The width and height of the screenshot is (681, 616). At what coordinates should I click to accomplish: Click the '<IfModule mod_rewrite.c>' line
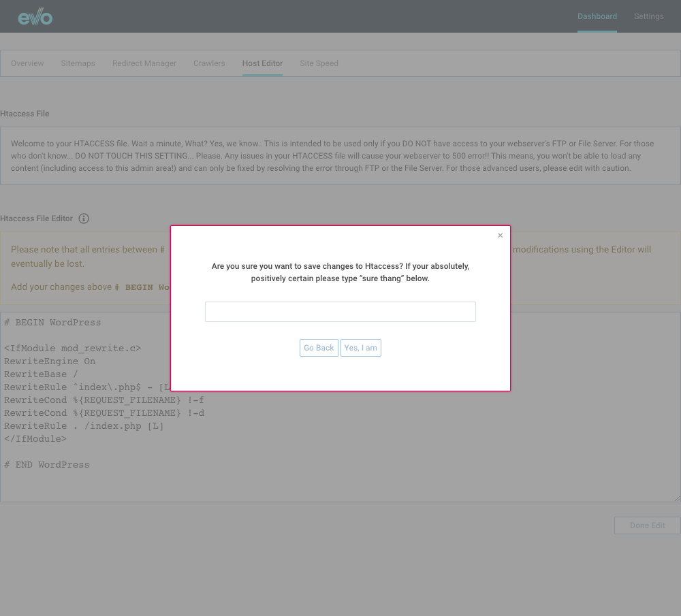pos(73,348)
